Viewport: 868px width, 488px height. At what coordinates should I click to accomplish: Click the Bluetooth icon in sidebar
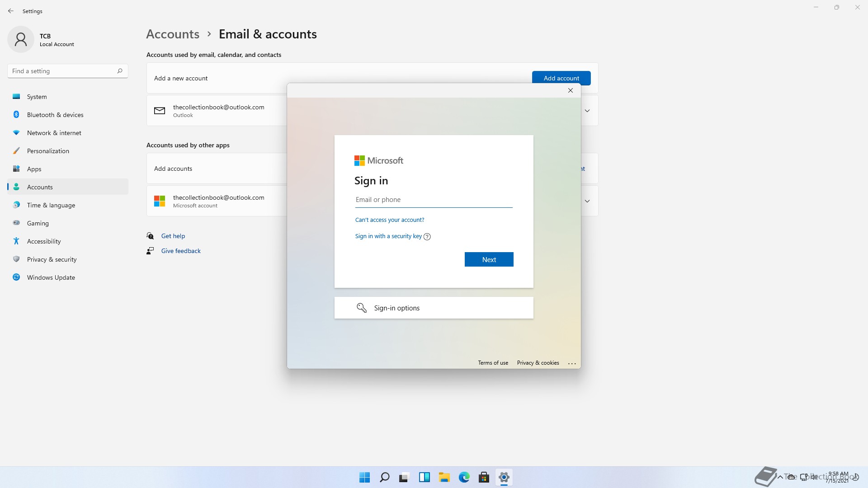click(16, 114)
